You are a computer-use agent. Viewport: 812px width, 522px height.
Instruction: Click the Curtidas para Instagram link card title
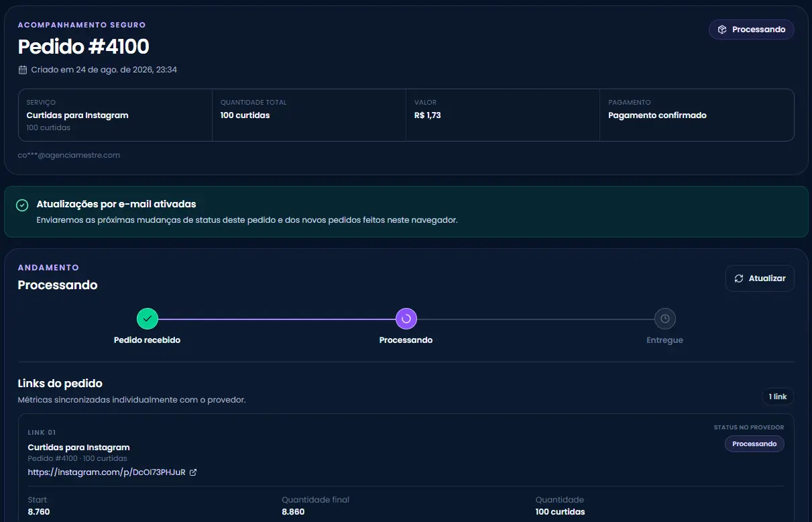click(78, 448)
